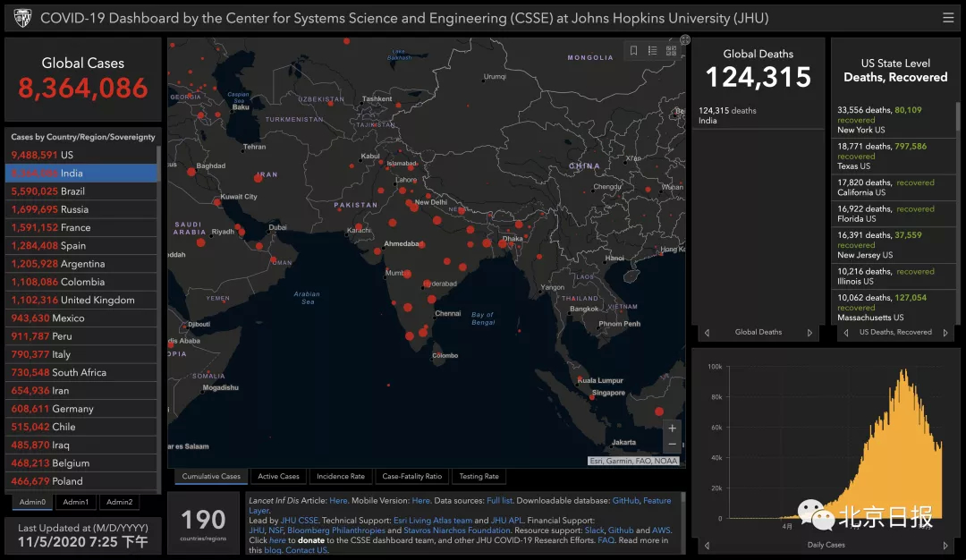Image resolution: width=966 pixels, height=560 pixels.
Task: Zoom out on the map
Action: coord(672,444)
